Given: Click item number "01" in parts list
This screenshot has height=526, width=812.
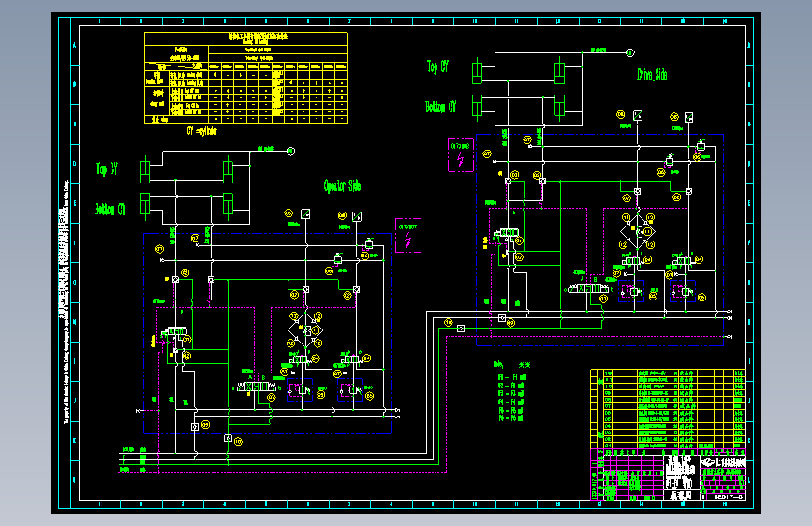Looking at the screenshot, I should coord(608,446).
